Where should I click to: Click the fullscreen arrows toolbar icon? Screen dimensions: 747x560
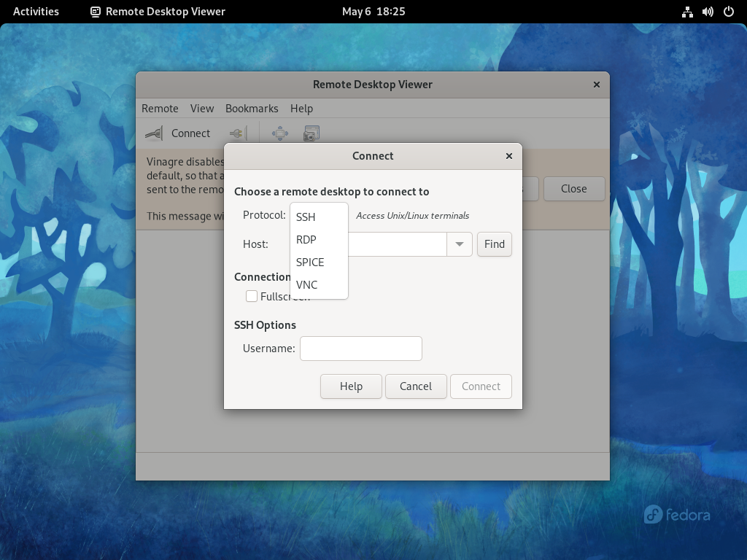[280, 133]
